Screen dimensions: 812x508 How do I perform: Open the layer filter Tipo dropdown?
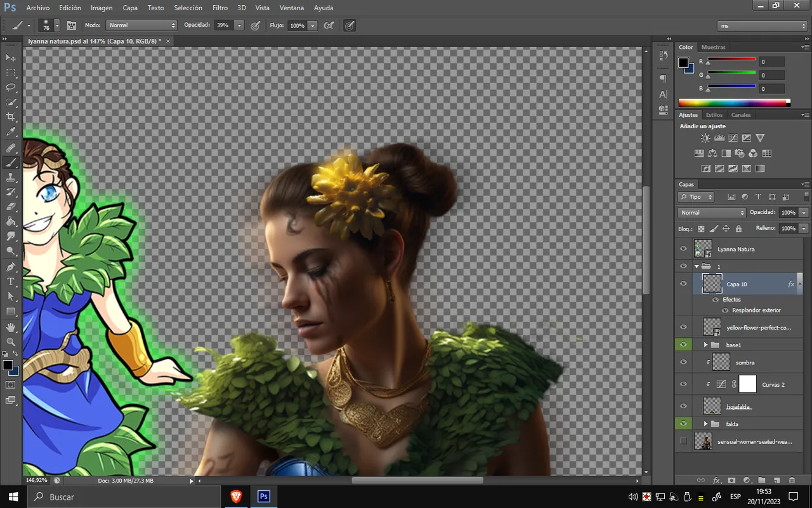[696, 197]
